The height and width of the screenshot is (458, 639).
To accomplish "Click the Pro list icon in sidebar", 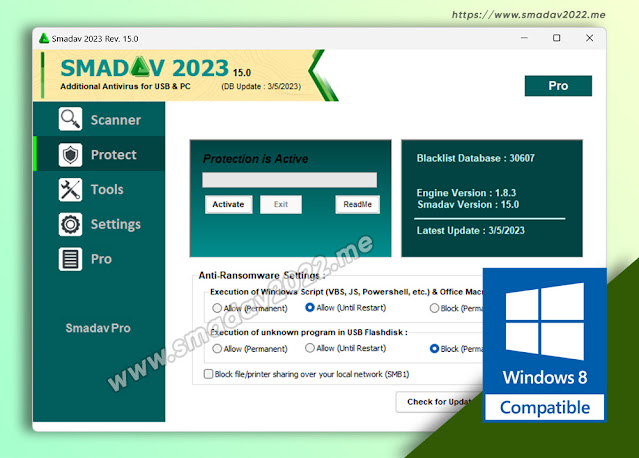I will pos(70,259).
